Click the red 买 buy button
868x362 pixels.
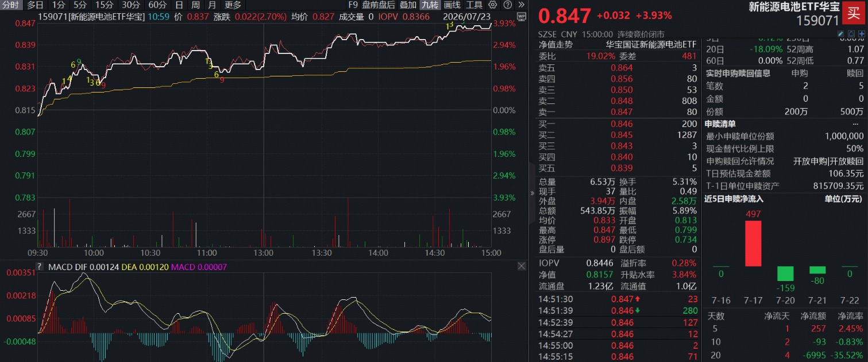[x=854, y=12]
